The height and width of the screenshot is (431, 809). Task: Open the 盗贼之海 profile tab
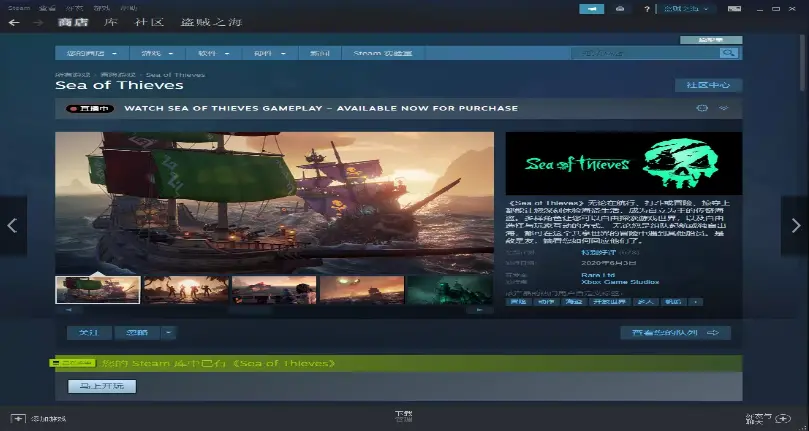(212, 22)
